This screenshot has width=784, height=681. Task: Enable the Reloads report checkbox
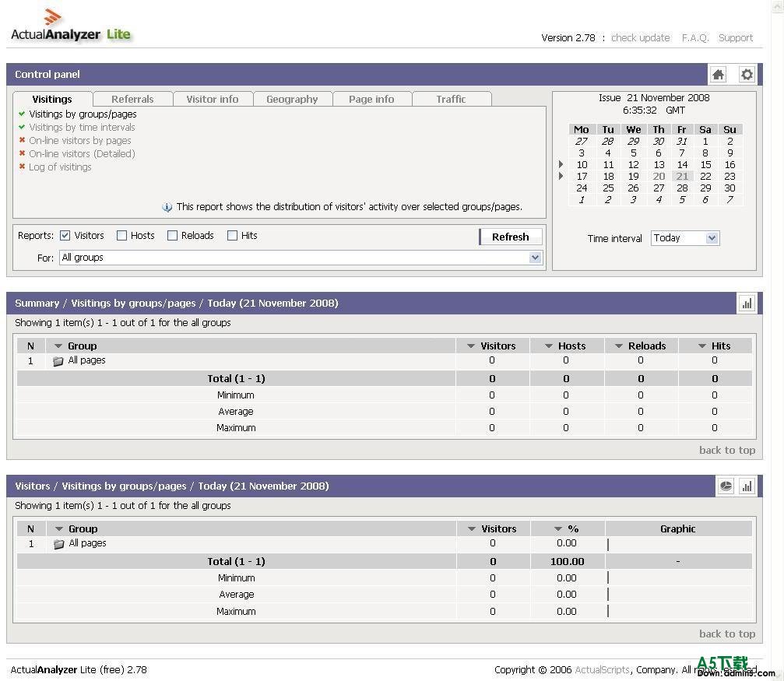click(172, 236)
